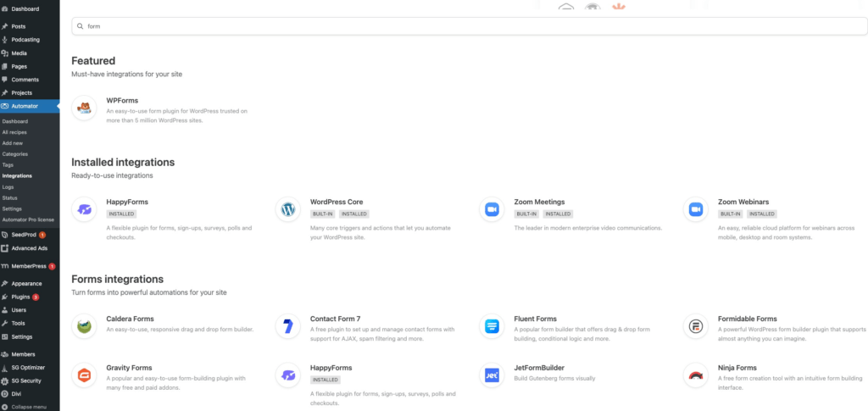Open Automator Categories submenu
Image resolution: width=868 pixels, height=411 pixels.
pyautogui.click(x=15, y=154)
